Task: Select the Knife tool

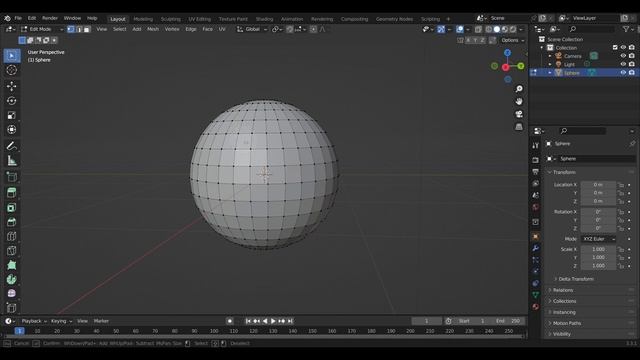Action: pyautogui.click(x=12, y=251)
